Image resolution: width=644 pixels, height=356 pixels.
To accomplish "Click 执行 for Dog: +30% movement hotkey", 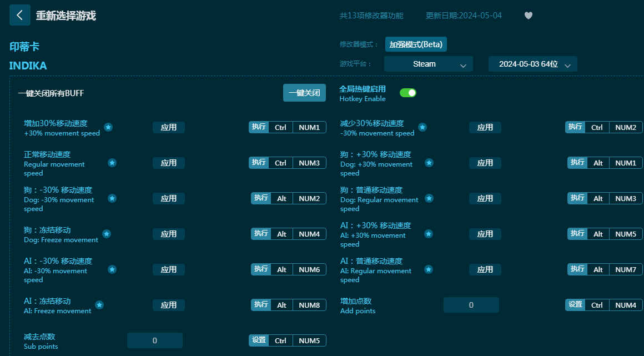I will point(577,162).
